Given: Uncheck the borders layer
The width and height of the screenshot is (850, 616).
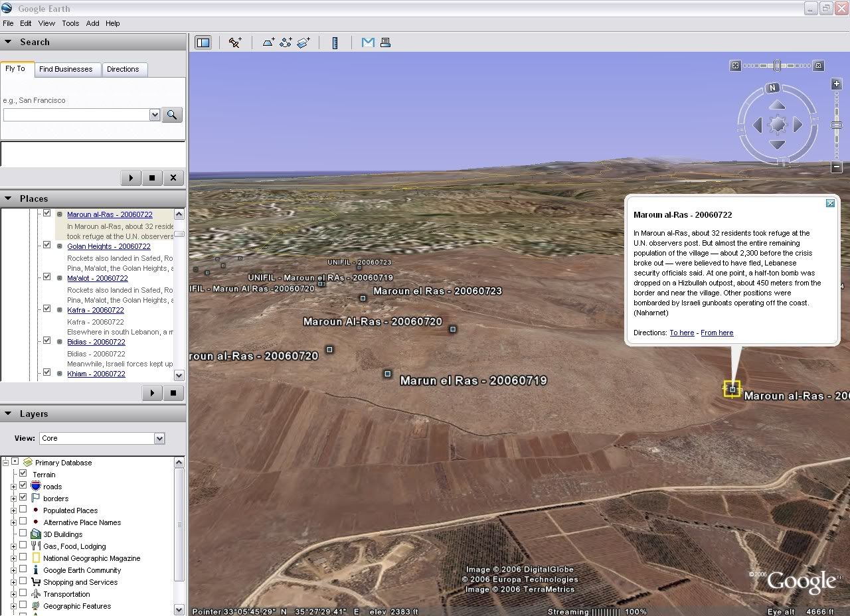Looking at the screenshot, I should (x=23, y=498).
